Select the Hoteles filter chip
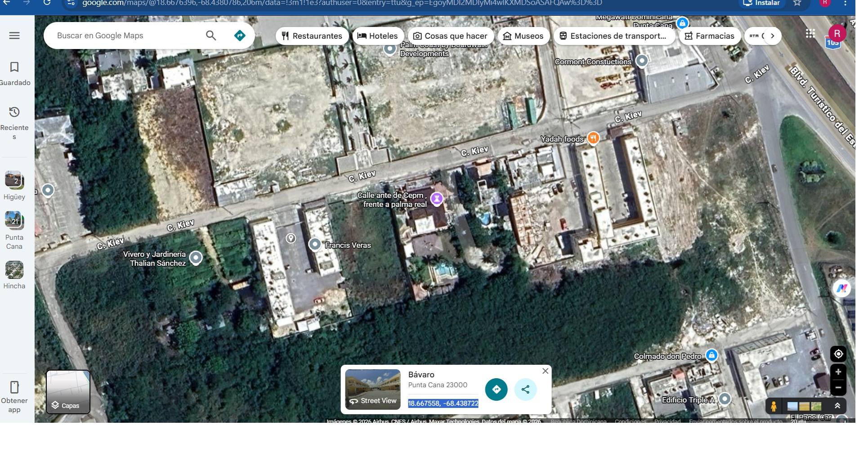Screen dimensions: 868x461 (377, 36)
